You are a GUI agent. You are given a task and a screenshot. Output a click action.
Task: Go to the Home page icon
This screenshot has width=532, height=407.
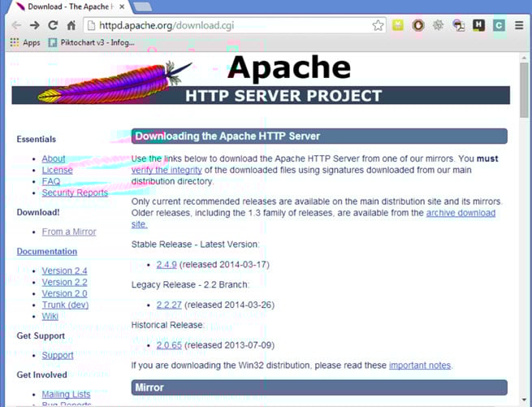71,25
